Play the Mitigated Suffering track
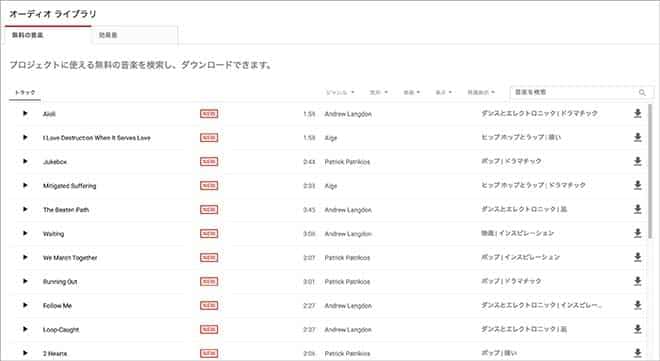The image size is (660, 361). pyautogui.click(x=25, y=185)
